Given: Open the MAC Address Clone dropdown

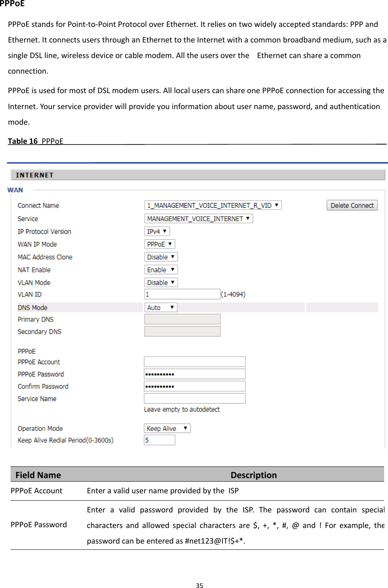Looking at the screenshot, I should point(160,256).
